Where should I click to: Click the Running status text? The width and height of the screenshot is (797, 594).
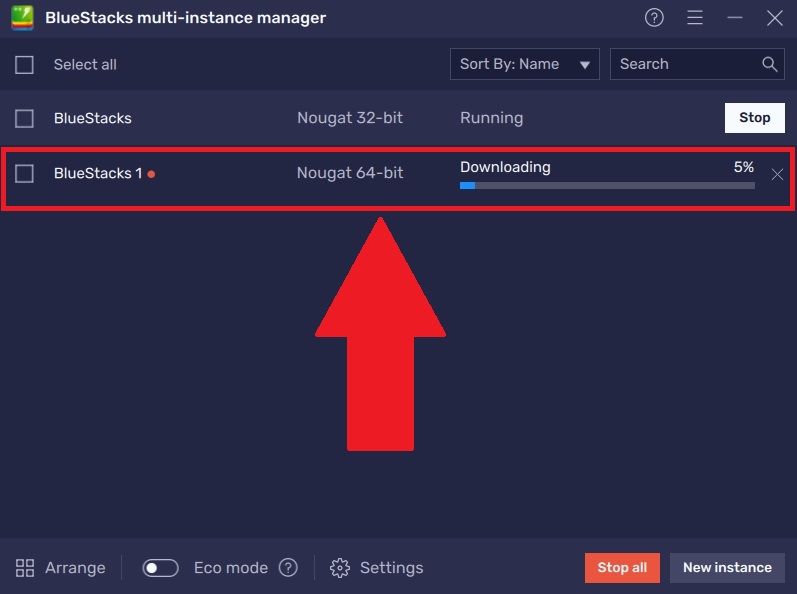click(x=492, y=118)
